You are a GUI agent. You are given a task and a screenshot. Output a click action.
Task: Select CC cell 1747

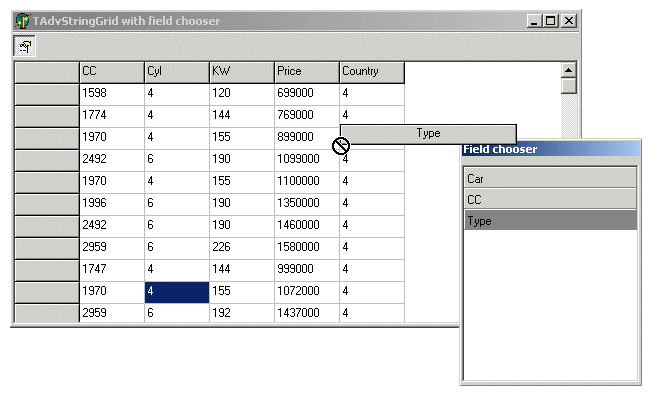[x=112, y=270]
